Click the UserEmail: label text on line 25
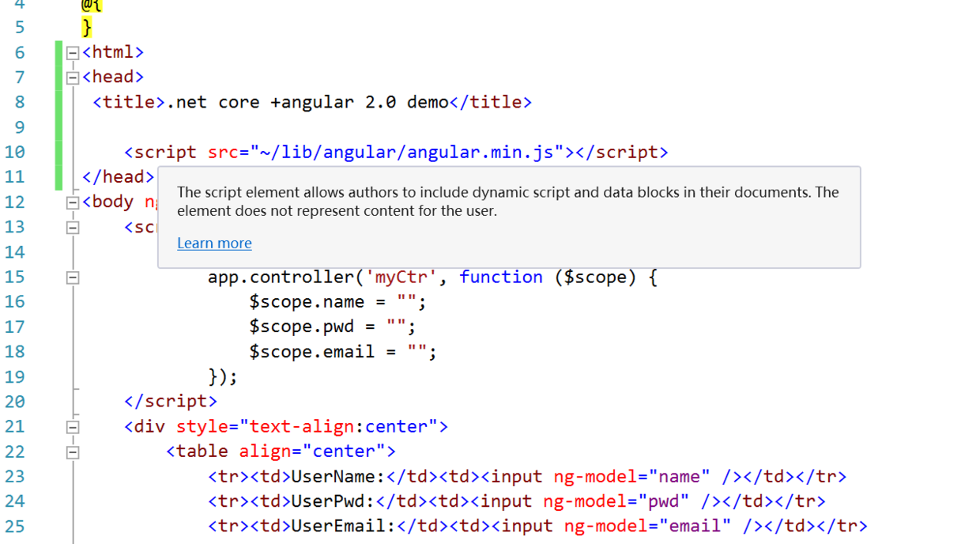980x544 pixels. (x=344, y=527)
